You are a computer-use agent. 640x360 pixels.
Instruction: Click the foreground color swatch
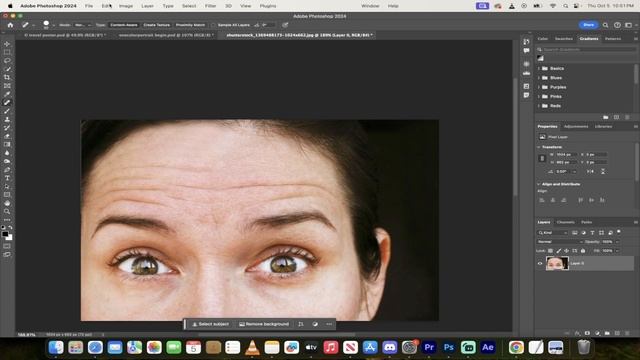pyautogui.click(x=5, y=234)
